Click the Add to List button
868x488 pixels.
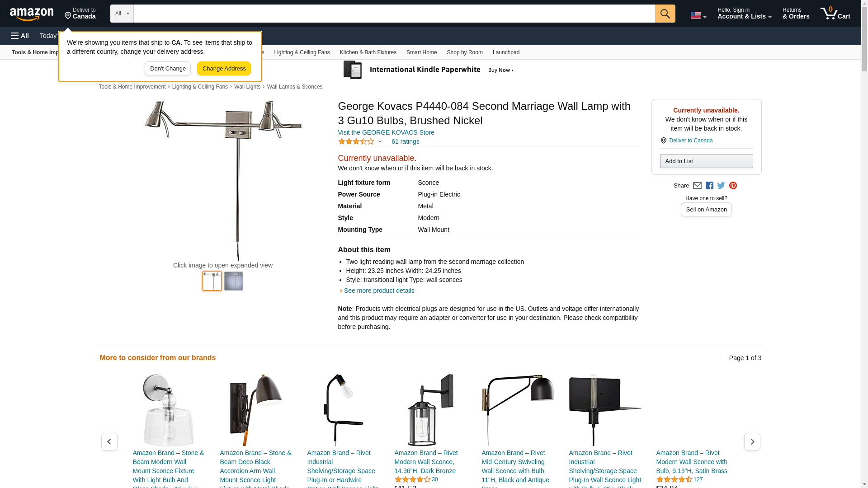[706, 161]
